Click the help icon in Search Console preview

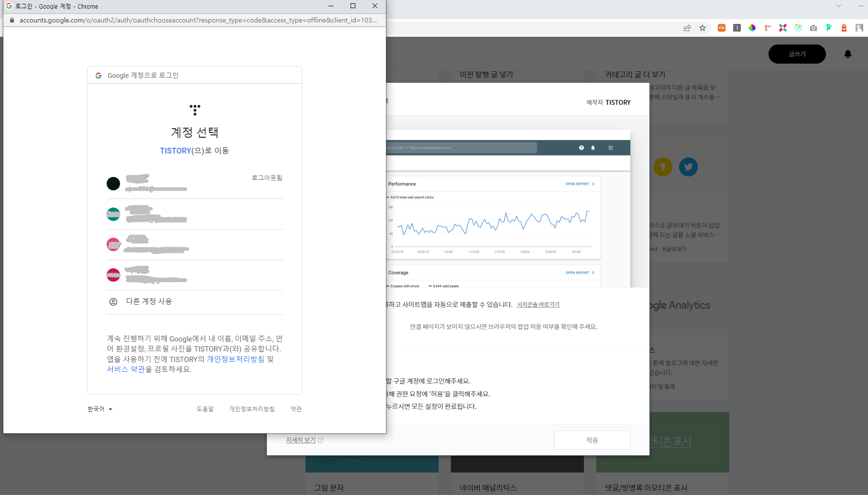pos(582,148)
